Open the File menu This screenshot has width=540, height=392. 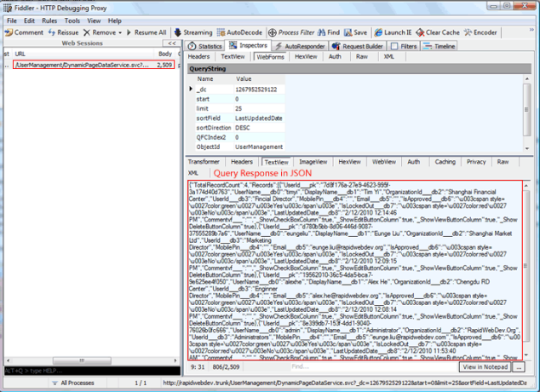pyautogui.click(x=12, y=20)
